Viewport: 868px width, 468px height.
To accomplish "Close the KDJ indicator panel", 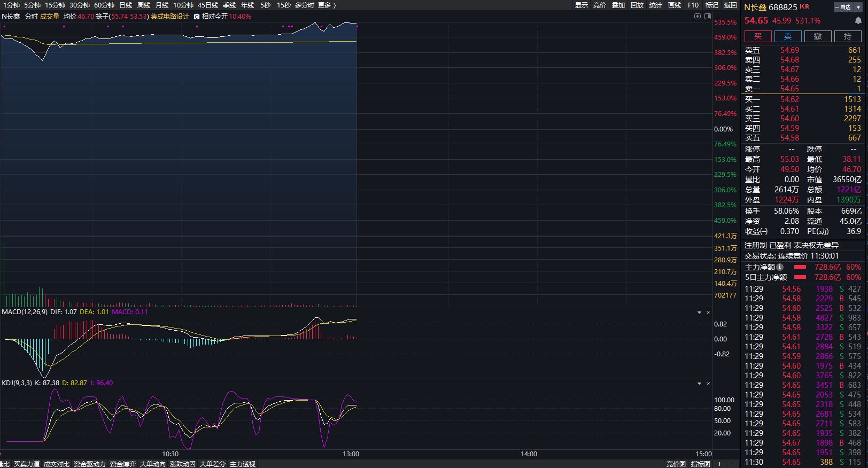I will click(708, 384).
